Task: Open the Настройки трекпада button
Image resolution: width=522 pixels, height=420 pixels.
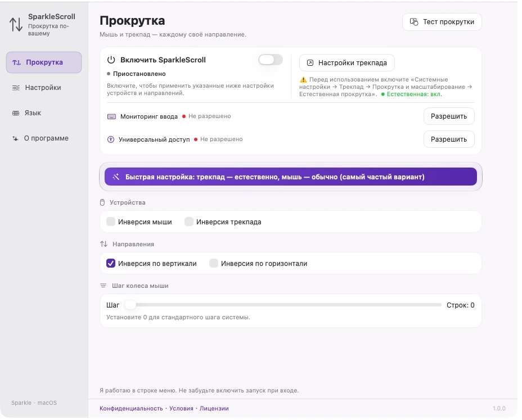Action: (x=347, y=62)
